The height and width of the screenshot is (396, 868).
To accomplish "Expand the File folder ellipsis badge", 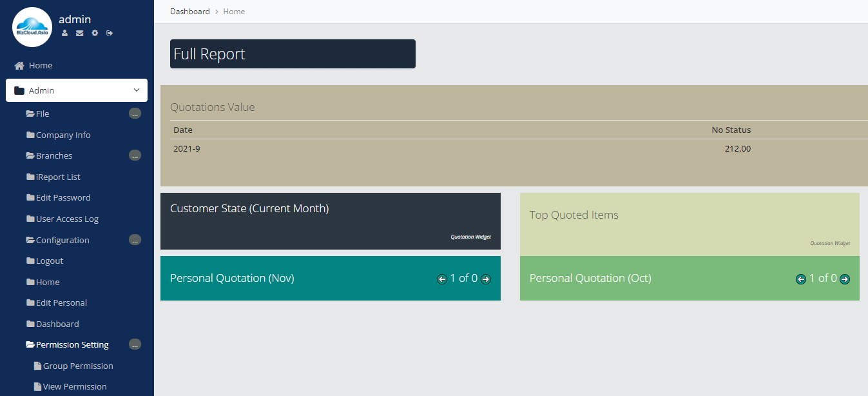I will [135, 114].
